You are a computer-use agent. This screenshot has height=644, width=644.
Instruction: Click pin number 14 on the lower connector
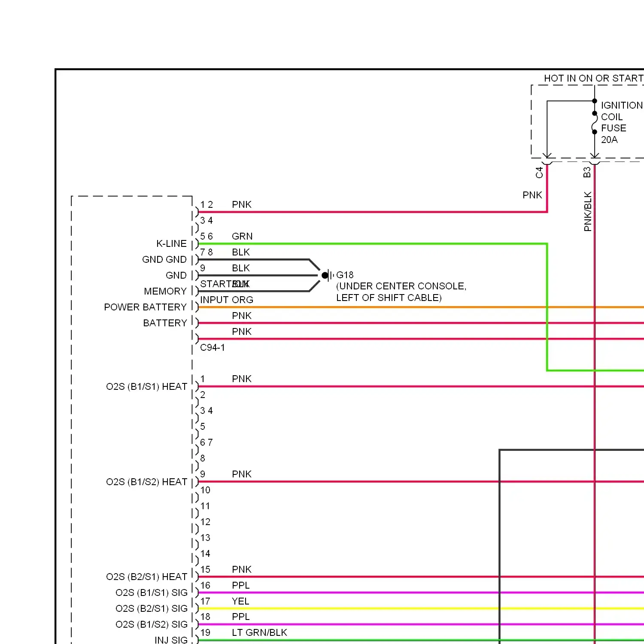click(x=205, y=553)
